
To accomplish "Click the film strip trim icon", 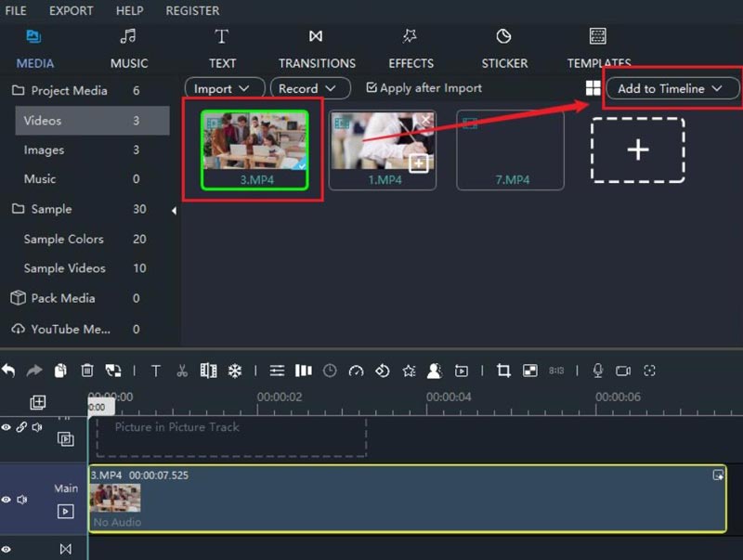I will pos(208,371).
